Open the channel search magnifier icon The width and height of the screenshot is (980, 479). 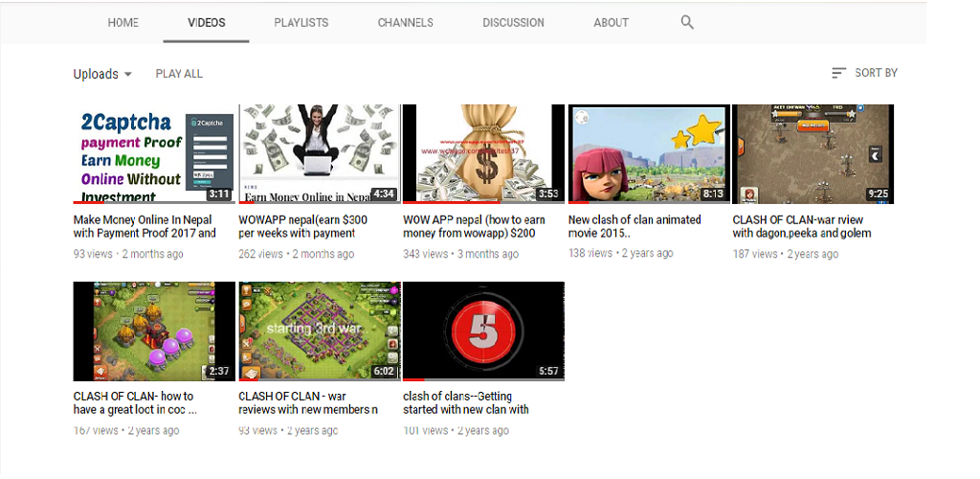[687, 22]
